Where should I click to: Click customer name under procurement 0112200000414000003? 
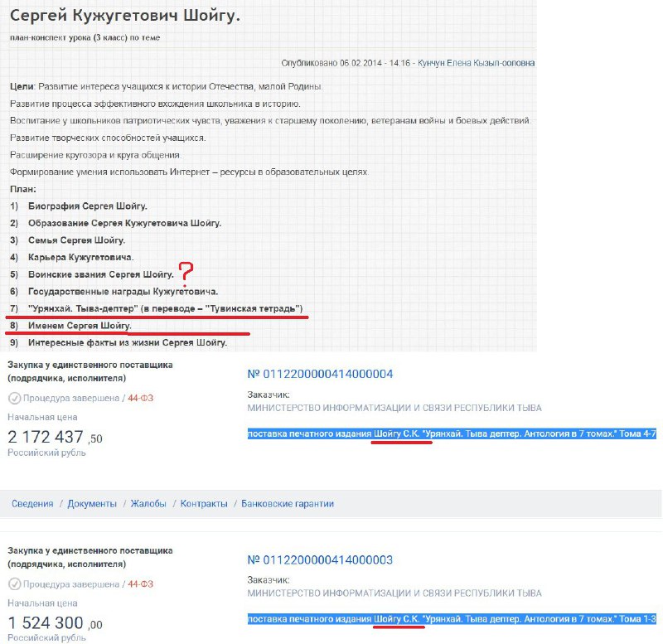point(394,593)
